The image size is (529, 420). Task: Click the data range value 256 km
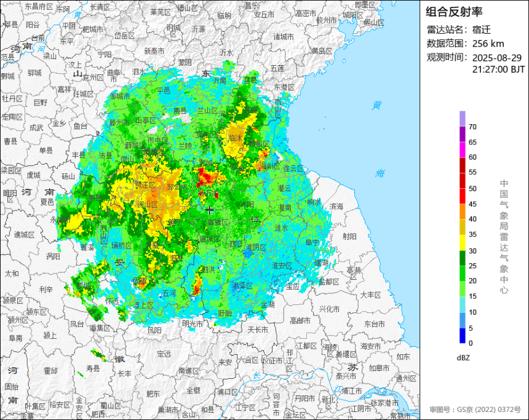click(x=488, y=44)
